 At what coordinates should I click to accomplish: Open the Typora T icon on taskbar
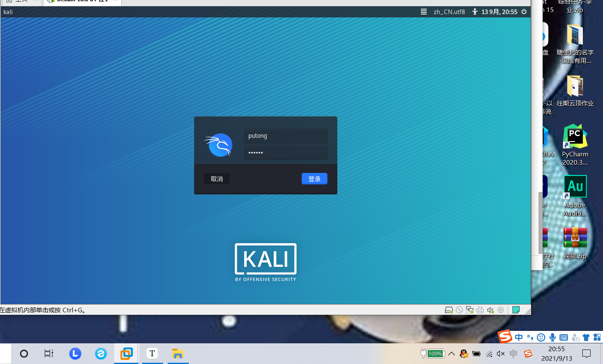(152, 354)
